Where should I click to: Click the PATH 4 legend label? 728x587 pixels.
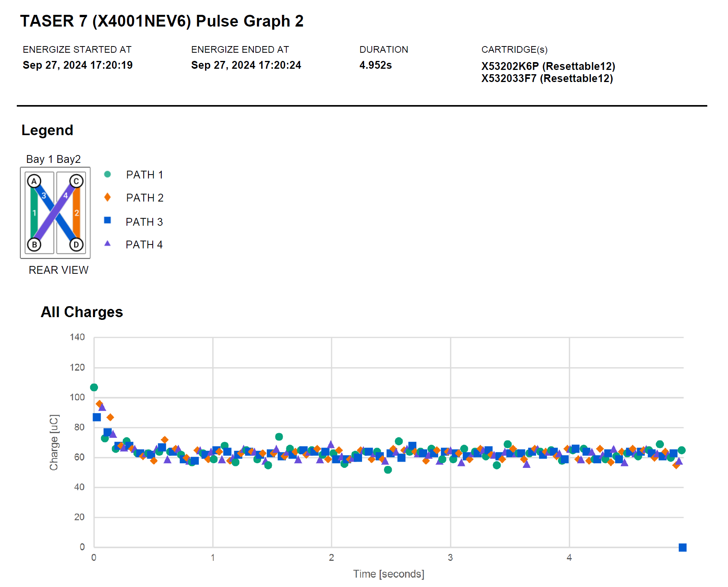144,245
